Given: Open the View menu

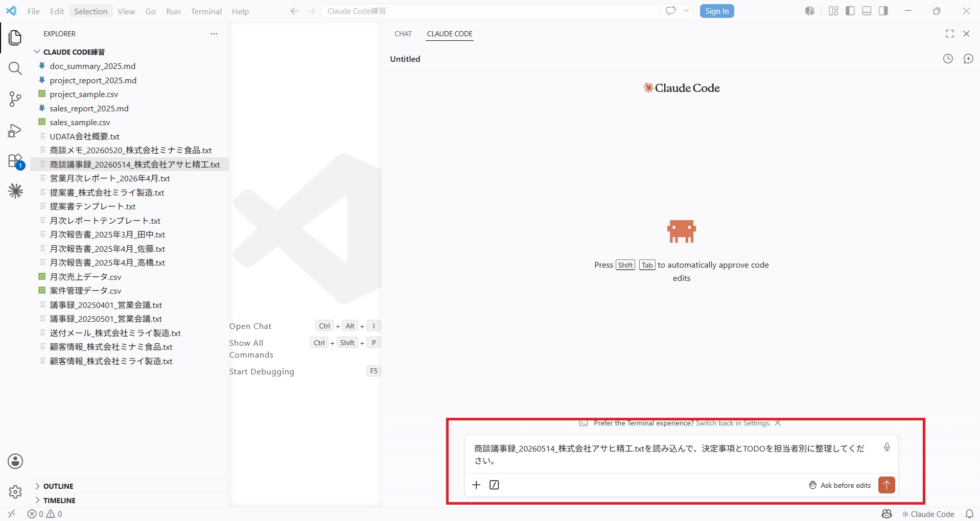Looking at the screenshot, I should 126,11.
